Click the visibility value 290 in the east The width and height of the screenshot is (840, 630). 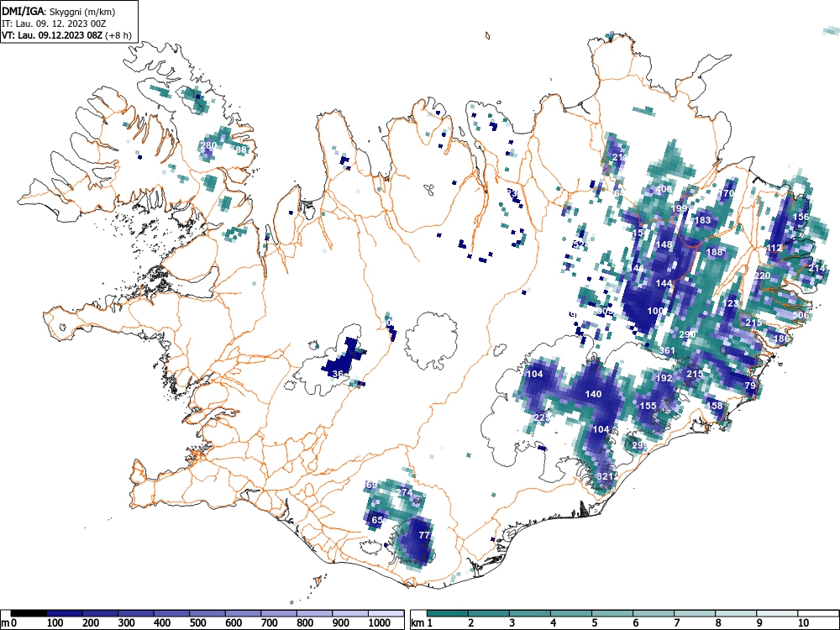(687, 334)
